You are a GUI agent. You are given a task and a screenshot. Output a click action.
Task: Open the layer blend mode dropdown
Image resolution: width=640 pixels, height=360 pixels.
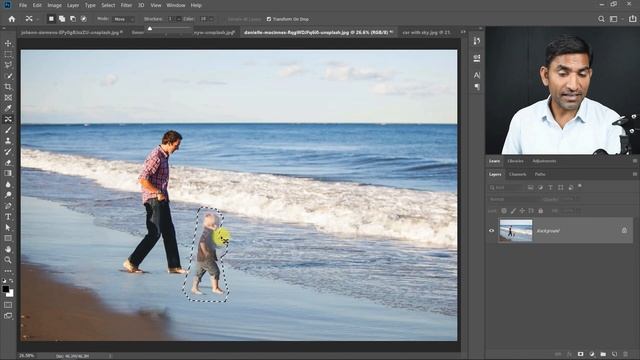point(513,199)
